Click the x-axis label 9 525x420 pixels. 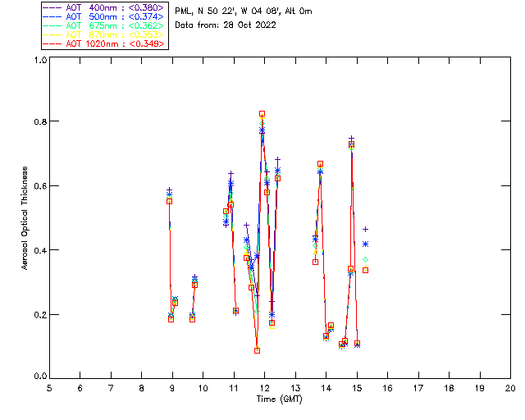(x=172, y=389)
